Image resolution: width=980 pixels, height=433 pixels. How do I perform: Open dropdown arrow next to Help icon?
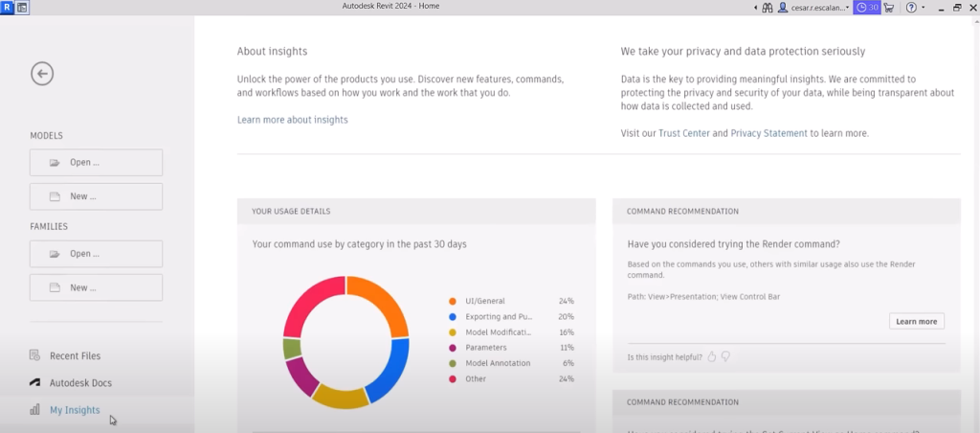click(x=924, y=8)
